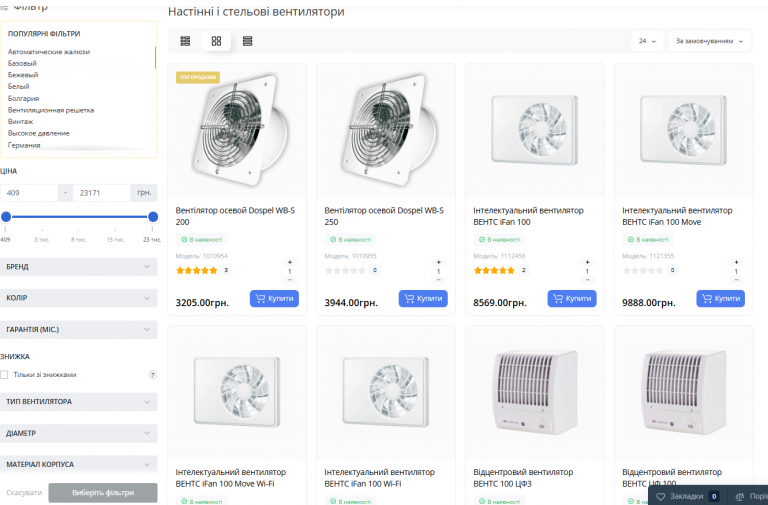Open the 24 items per page dropdown
The image size is (768, 505).
(647, 41)
